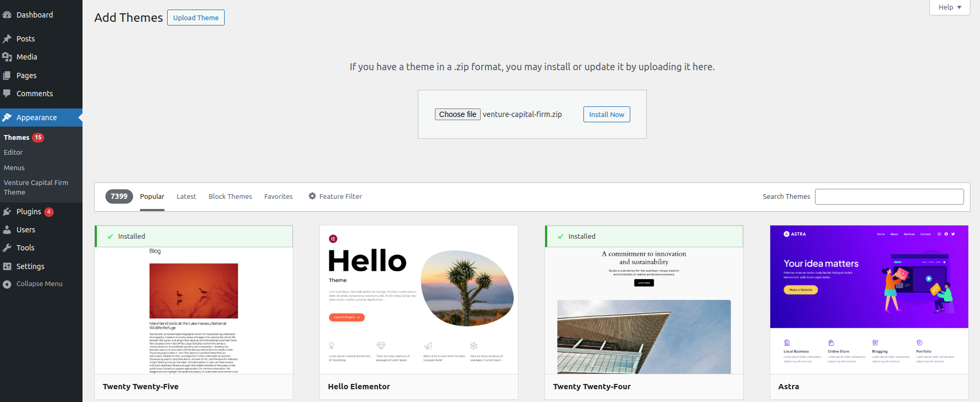Open the Feature Filter panel
The width and height of the screenshot is (980, 402).
point(335,196)
